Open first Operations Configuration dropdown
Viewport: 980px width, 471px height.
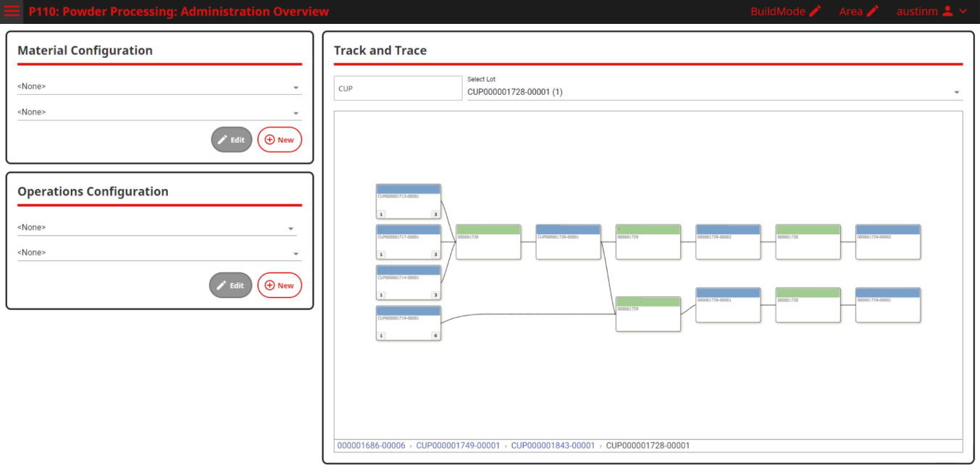pos(156,228)
